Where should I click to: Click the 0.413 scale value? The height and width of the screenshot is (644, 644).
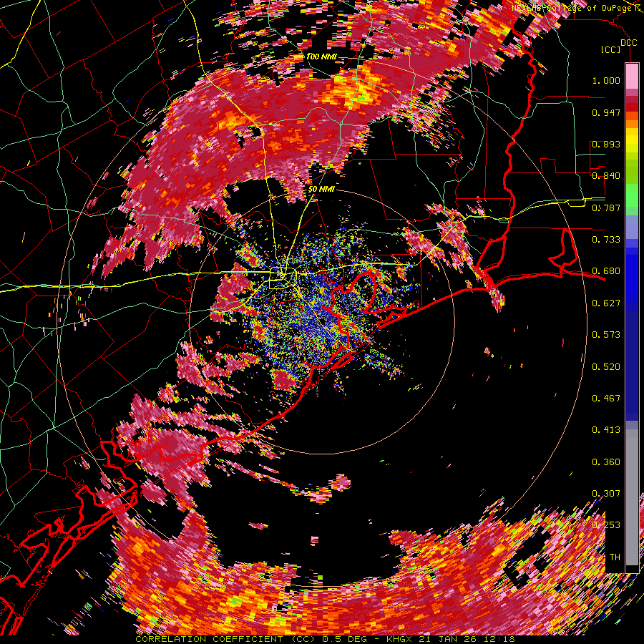[x=606, y=430]
